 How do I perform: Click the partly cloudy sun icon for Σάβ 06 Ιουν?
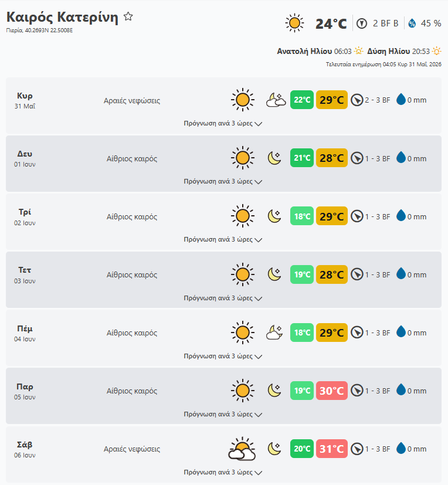coord(242,449)
